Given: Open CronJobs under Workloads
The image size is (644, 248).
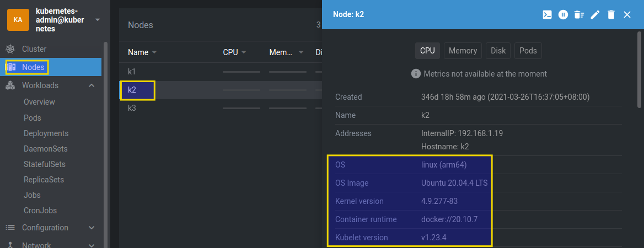Looking at the screenshot, I should (40, 211).
